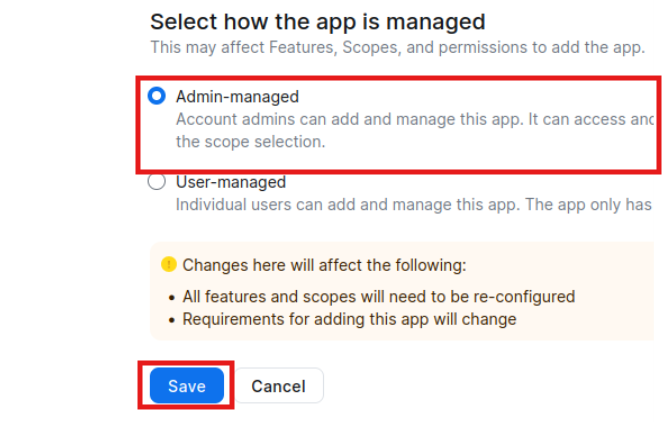This screenshot has height=422, width=662.
Task: Select the User-managed radio button
Action: (156, 182)
